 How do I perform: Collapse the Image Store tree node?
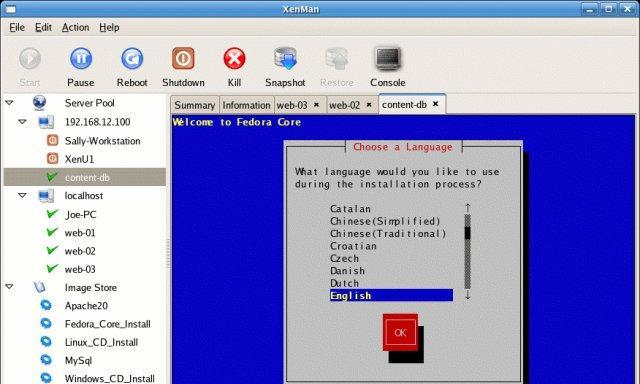coord(9,287)
